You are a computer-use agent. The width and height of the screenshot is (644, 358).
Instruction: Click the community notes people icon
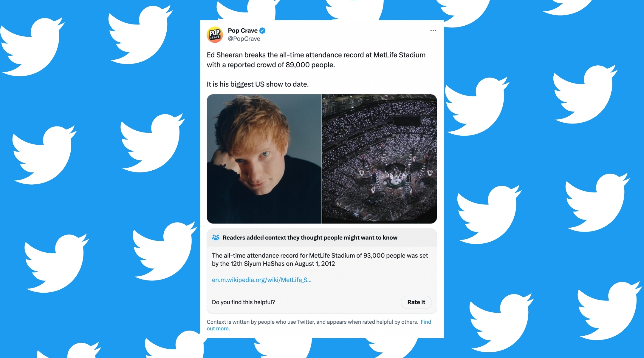coord(216,237)
